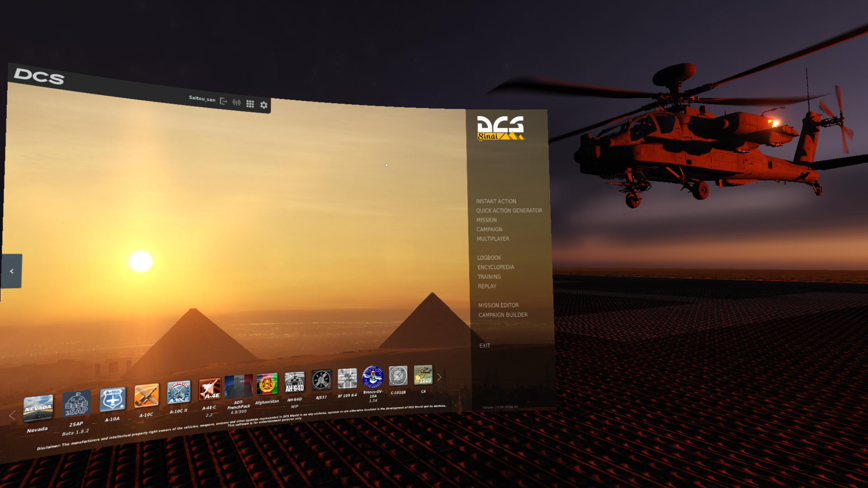Select the A-10C II Tank Killer icon
Screen dimensions: 868x488
[178, 391]
